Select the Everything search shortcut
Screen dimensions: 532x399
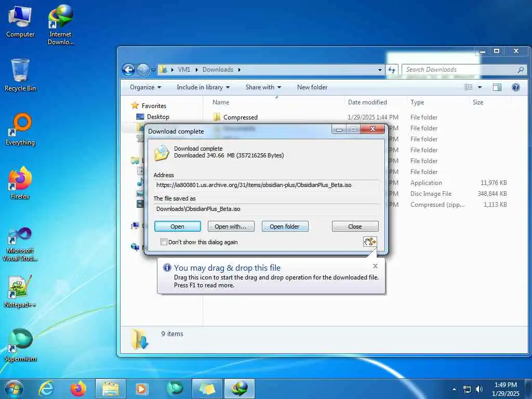click(20, 129)
